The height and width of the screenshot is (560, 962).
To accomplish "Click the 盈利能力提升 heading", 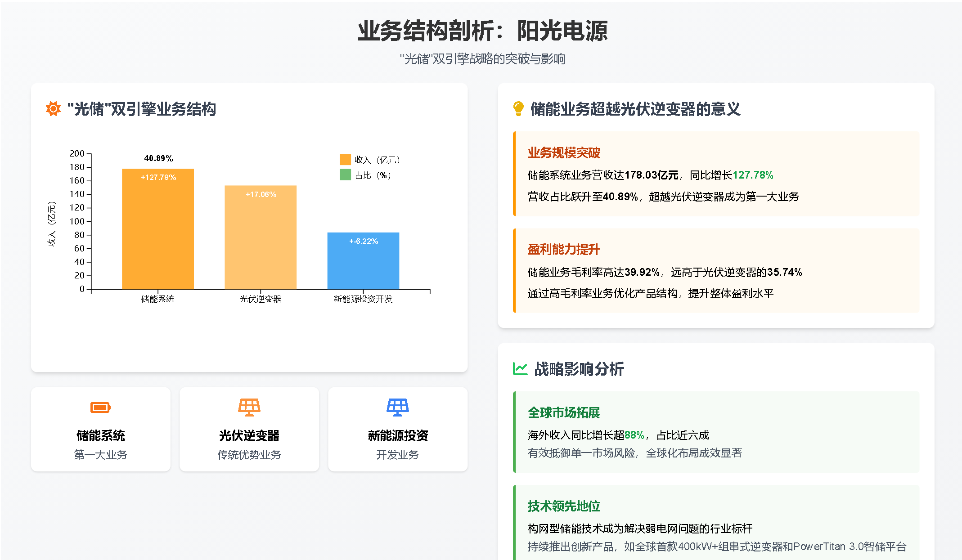I will point(564,250).
